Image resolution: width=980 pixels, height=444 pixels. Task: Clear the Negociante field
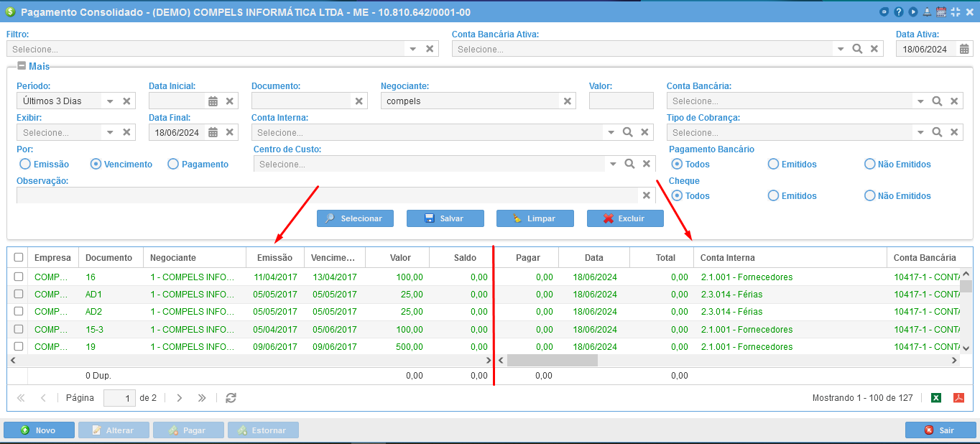point(568,101)
